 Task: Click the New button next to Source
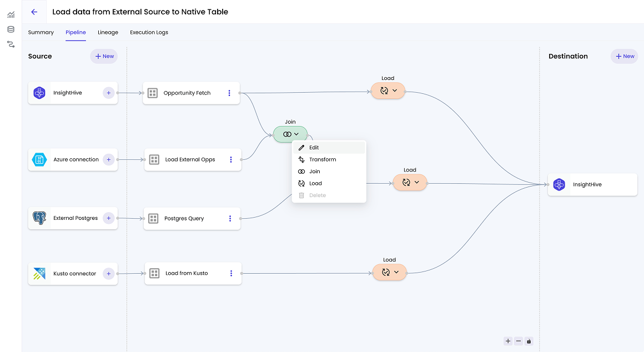click(104, 56)
